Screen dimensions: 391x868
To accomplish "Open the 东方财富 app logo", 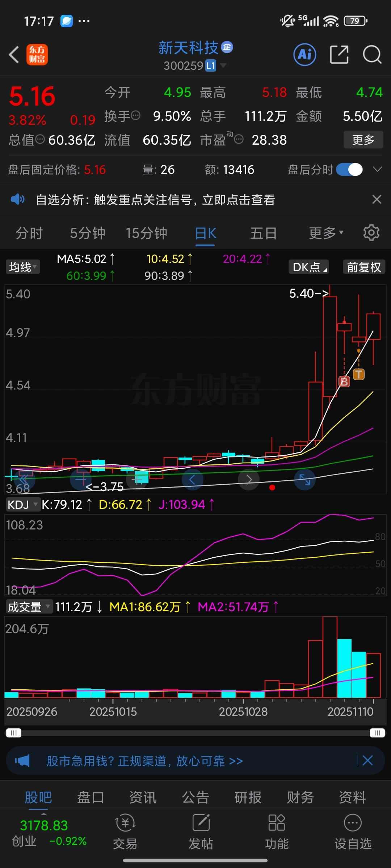I will tap(37, 55).
